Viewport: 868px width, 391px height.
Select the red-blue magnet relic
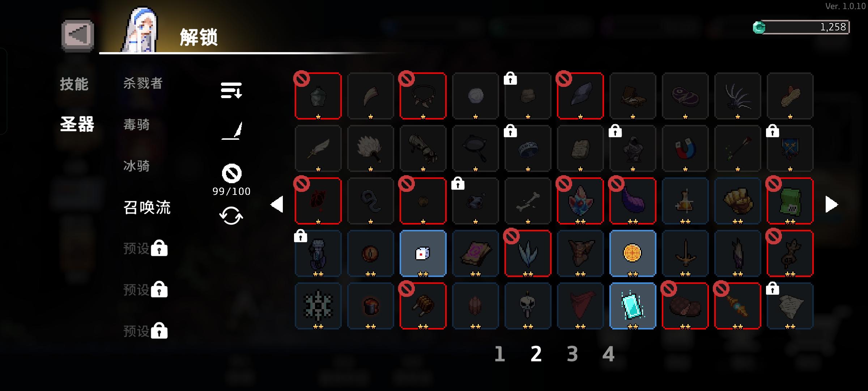tap(685, 148)
